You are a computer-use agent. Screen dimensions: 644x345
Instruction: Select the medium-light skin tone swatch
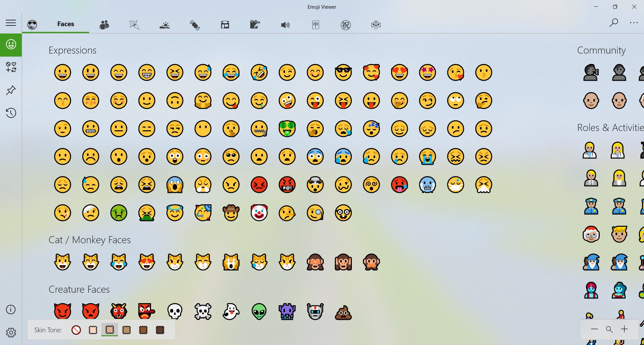[110, 330]
